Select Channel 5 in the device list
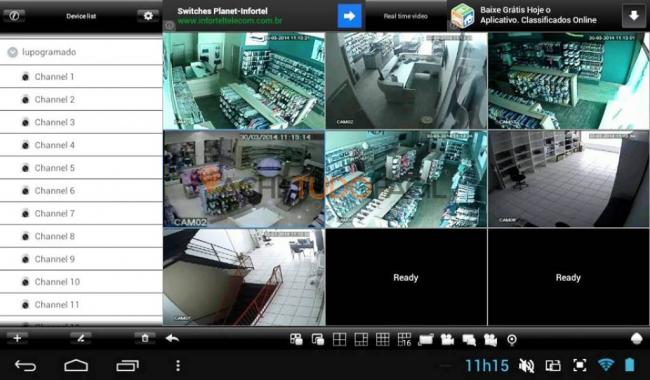Screen dimensions: 650x380 [x=81, y=168]
